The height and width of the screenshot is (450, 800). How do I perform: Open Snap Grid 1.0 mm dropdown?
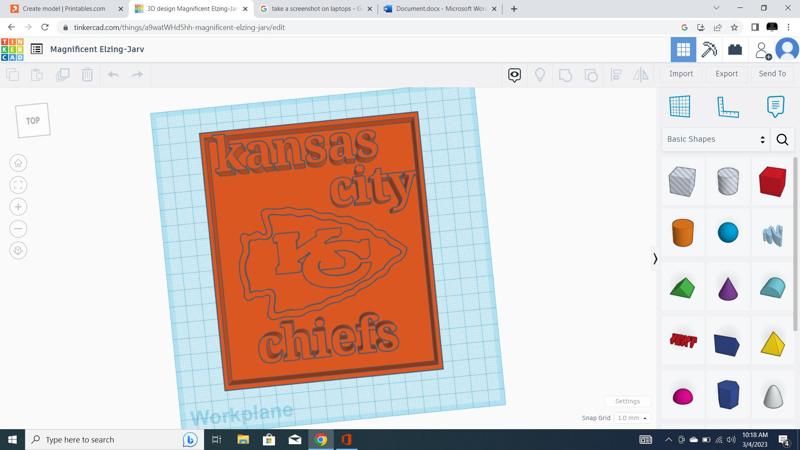click(631, 418)
